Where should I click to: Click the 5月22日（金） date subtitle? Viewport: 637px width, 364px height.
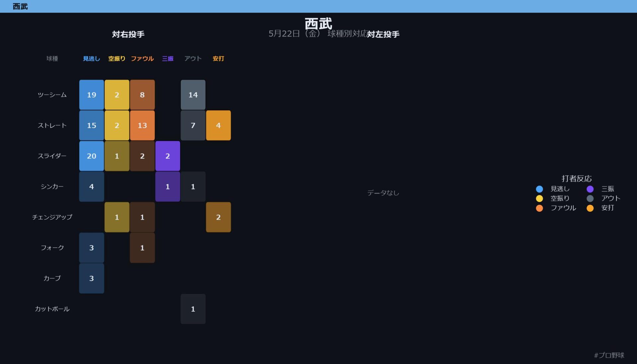pos(295,34)
